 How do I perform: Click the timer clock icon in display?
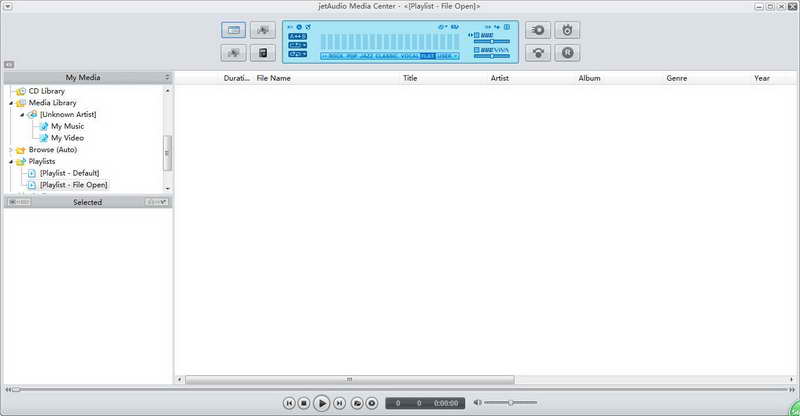pyautogui.click(x=299, y=27)
